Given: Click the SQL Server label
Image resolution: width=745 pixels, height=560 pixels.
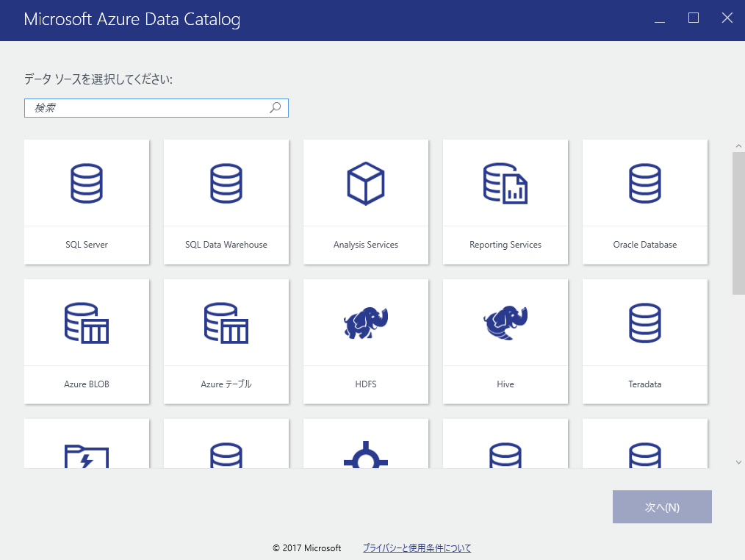Looking at the screenshot, I should point(87,245).
